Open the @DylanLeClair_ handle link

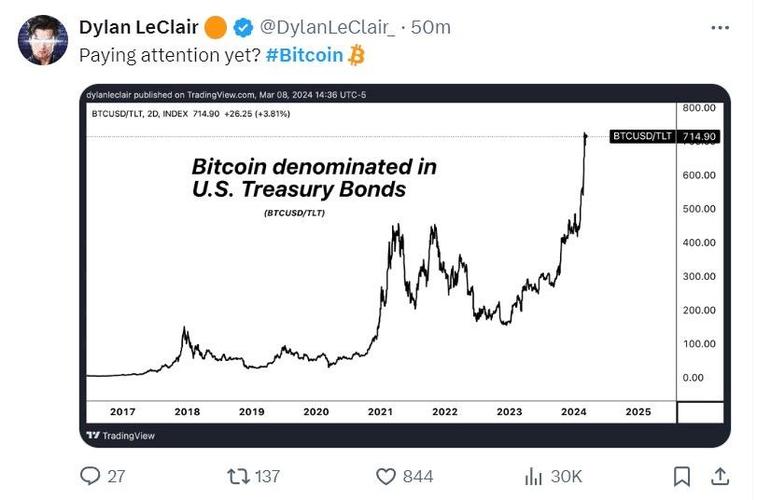pyautogui.click(x=327, y=28)
